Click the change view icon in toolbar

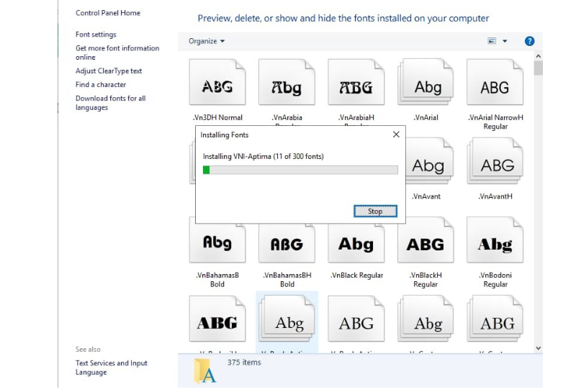point(492,41)
